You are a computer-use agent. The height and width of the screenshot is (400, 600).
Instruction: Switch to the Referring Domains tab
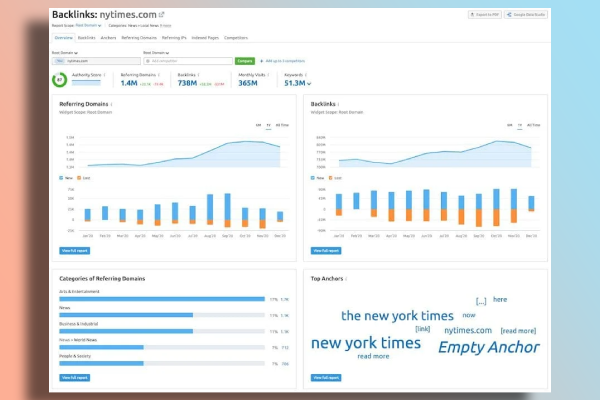[x=139, y=38]
